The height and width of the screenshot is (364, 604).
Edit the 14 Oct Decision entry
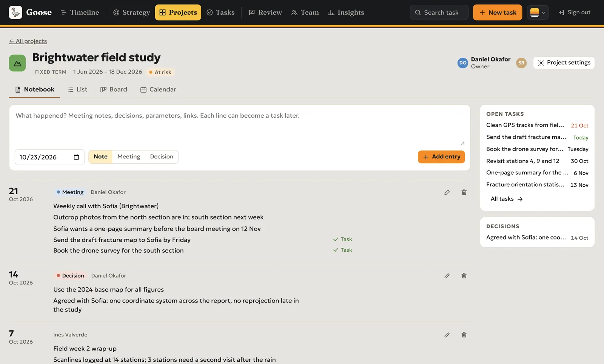(x=447, y=276)
